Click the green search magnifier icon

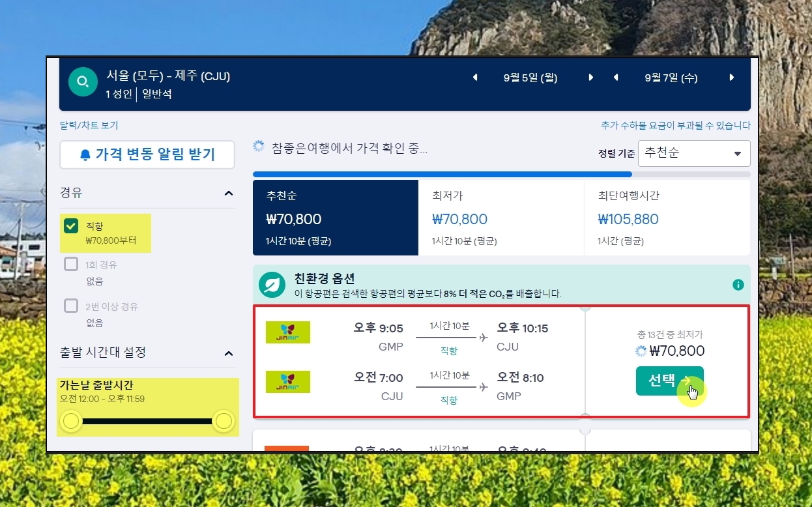point(83,82)
